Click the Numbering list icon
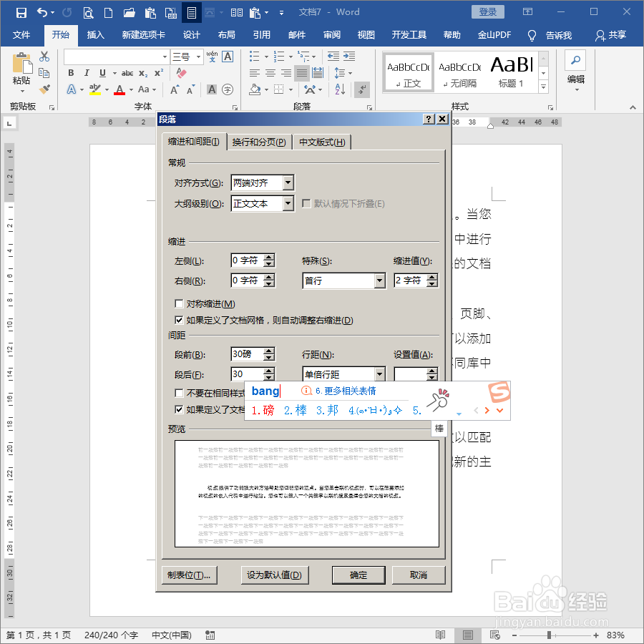The image size is (644, 644). 279,57
